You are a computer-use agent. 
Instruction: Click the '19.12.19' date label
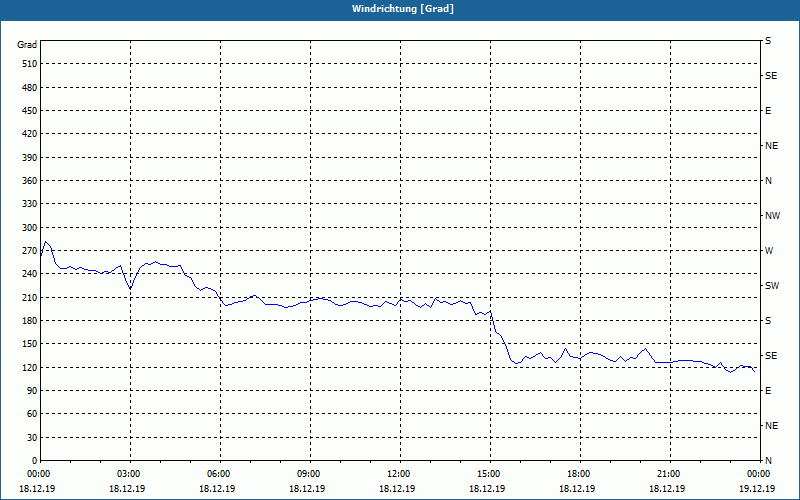click(x=757, y=489)
